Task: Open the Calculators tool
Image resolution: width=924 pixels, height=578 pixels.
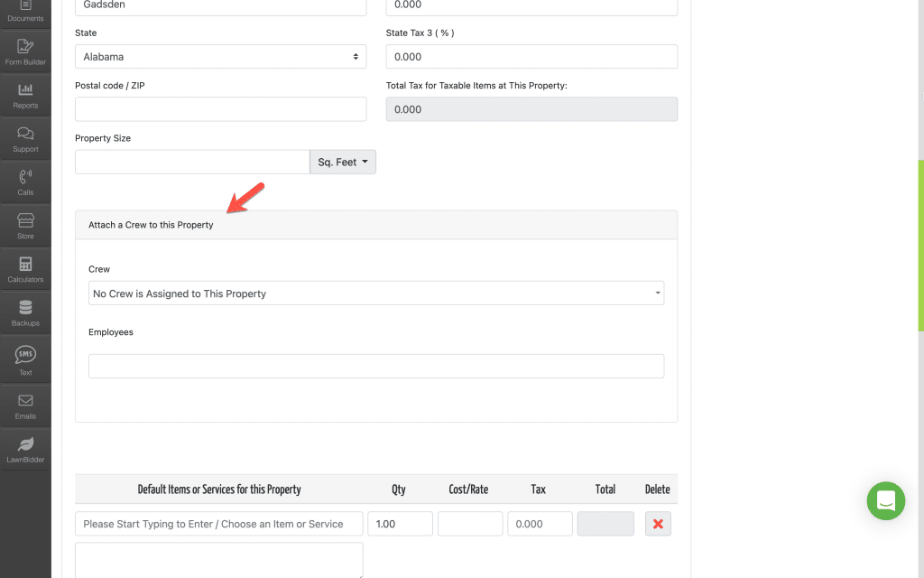Action: pyautogui.click(x=25, y=268)
